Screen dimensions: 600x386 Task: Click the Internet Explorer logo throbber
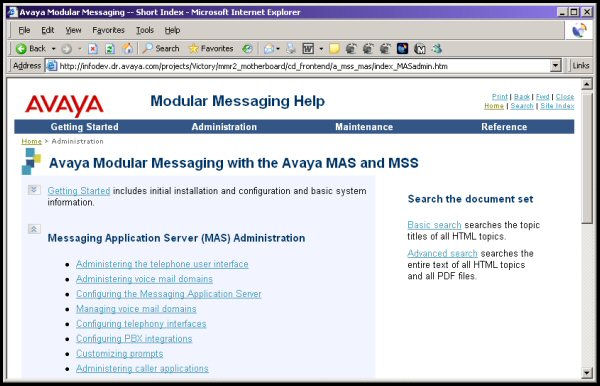pyautogui.click(x=579, y=30)
